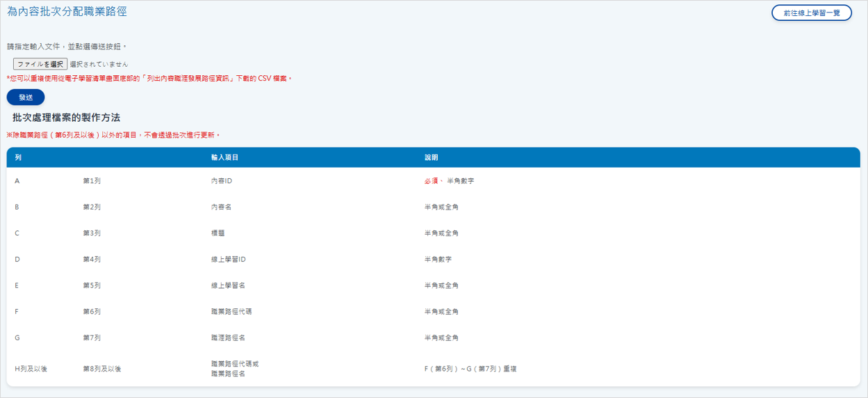The image size is (868, 398).
Task: Click the 職涯路徑名 cell in row G
Action: coord(228,337)
